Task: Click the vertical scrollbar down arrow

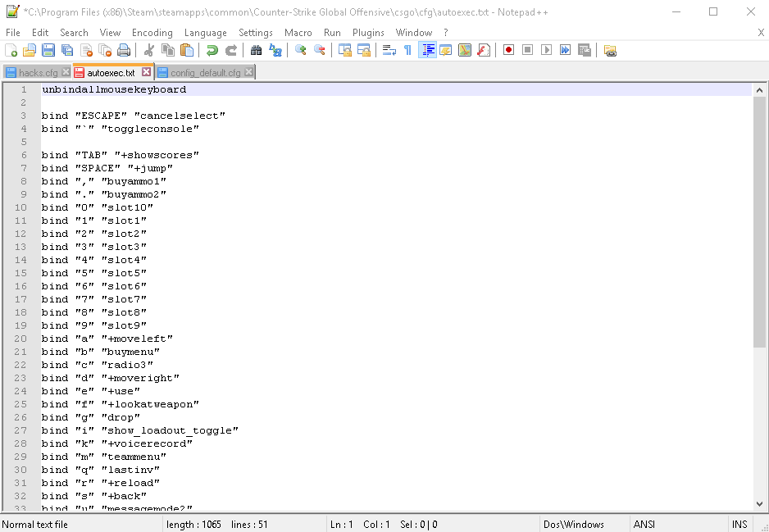Action: click(x=759, y=503)
